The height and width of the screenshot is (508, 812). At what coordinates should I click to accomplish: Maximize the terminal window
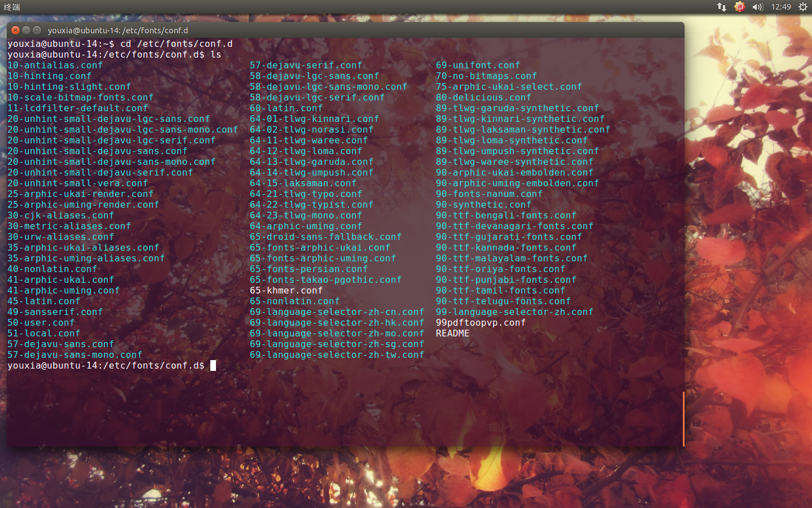coord(37,30)
